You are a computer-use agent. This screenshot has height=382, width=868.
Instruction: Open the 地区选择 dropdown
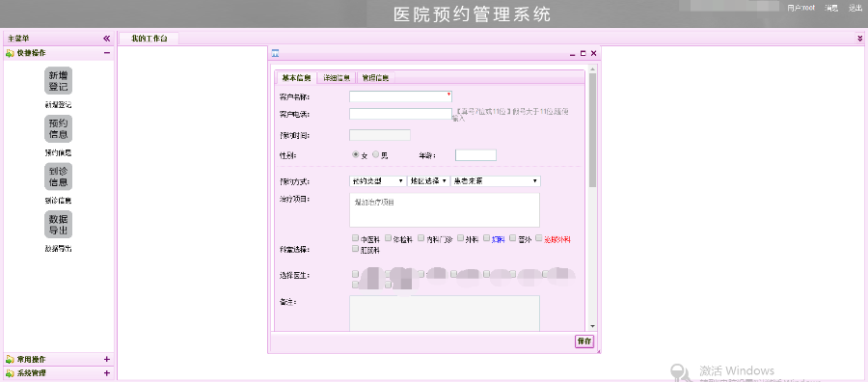(429, 181)
